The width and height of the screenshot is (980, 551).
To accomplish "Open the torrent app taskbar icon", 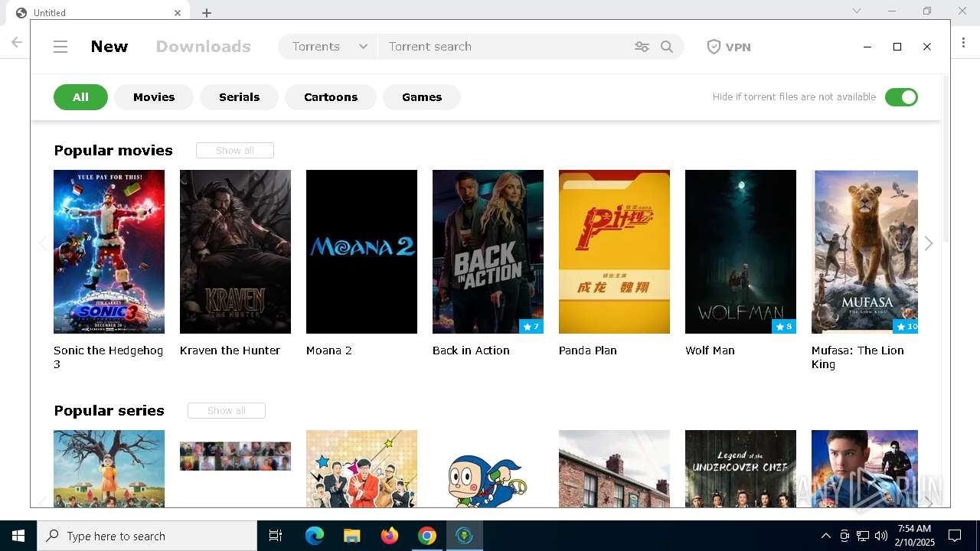I will tap(464, 536).
